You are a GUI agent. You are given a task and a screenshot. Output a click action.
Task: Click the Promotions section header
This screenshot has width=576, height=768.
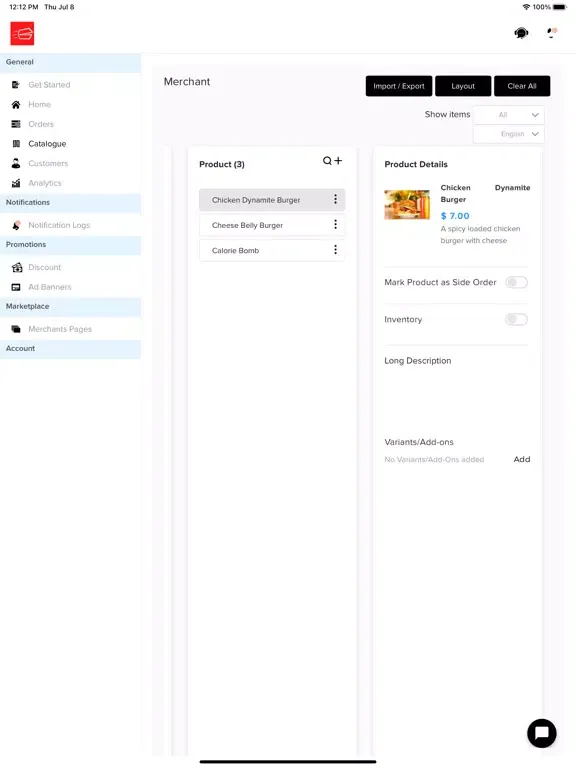click(71, 244)
